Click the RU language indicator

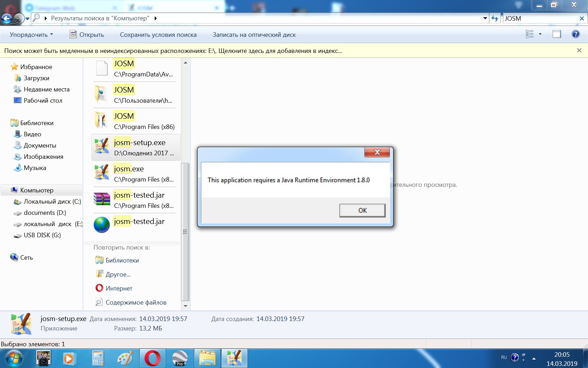(x=504, y=357)
